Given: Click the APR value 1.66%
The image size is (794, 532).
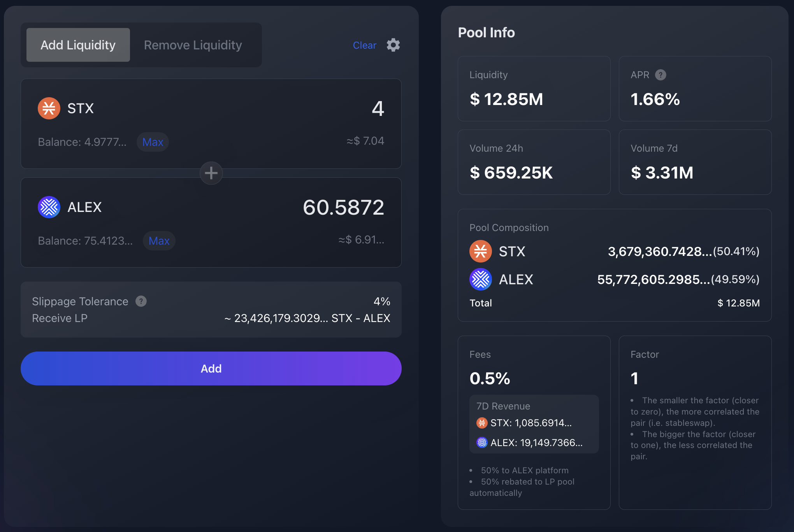Looking at the screenshot, I should (655, 99).
